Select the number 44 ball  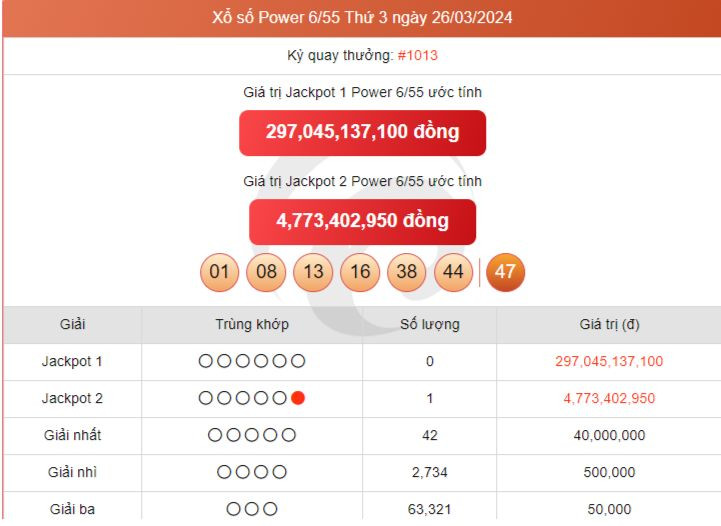453,272
